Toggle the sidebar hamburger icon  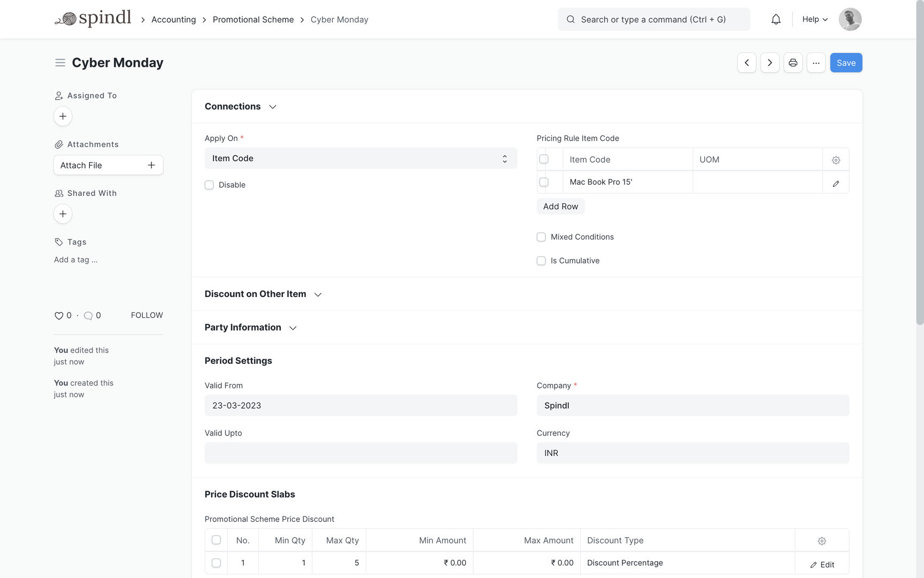pos(60,63)
